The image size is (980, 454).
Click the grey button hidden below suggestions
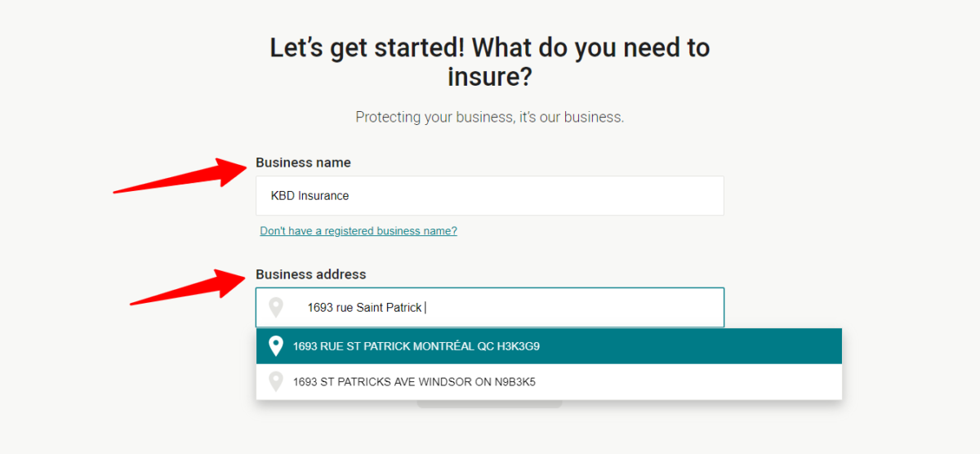[x=489, y=404]
